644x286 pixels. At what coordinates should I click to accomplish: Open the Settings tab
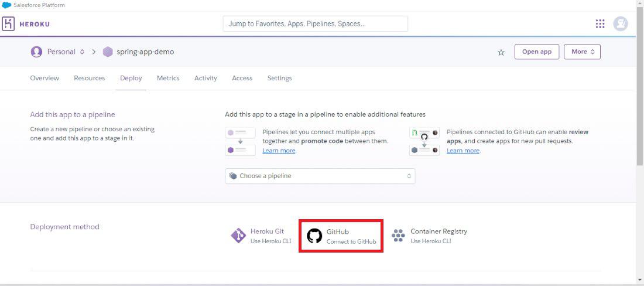point(280,78)
